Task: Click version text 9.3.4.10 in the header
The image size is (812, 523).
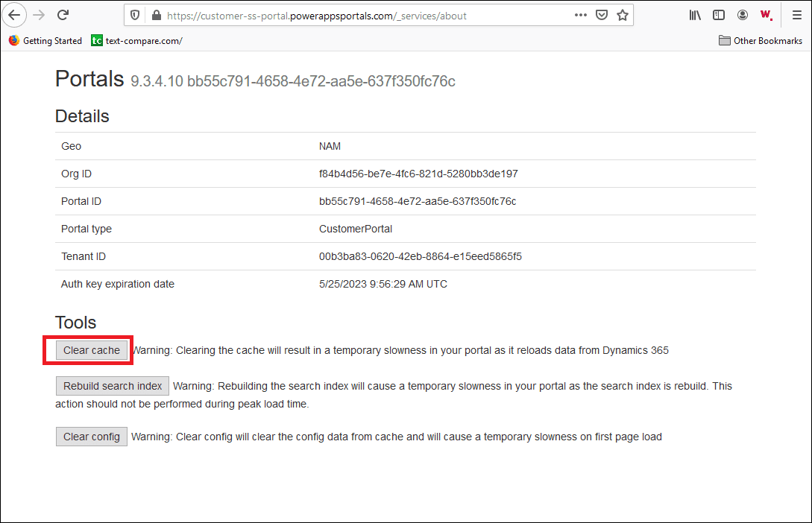Action: 157,81
